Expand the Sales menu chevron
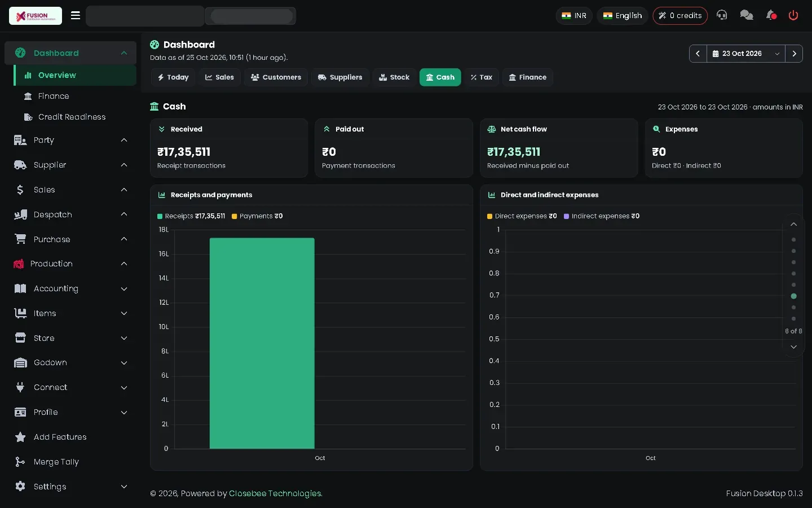The width and height of the screenshot is (812, 508). tap(124, 190)
